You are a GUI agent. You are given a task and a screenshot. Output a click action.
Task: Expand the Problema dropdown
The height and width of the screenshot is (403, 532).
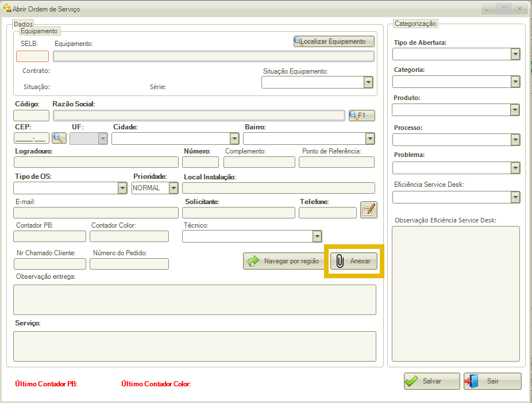[515, 168]
